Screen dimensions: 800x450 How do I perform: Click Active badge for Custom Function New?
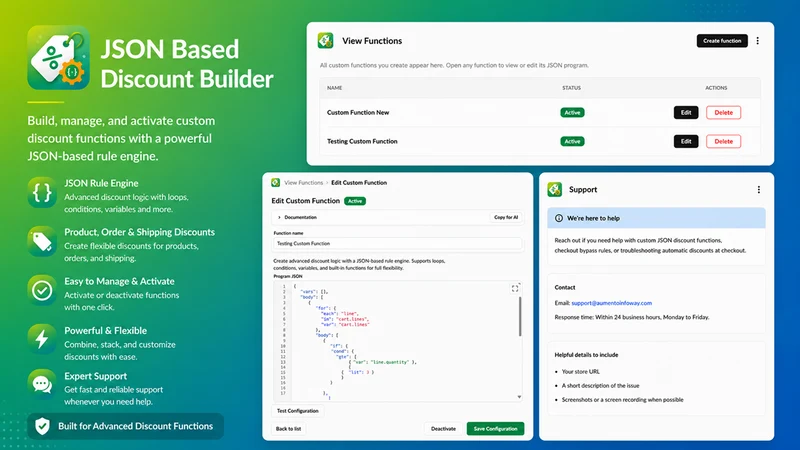coord(572,112)
